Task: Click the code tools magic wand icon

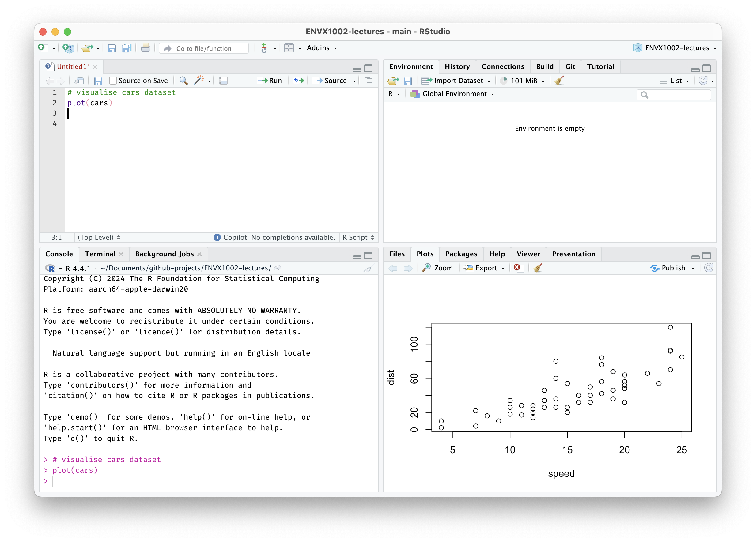Action: coord(199,81)
